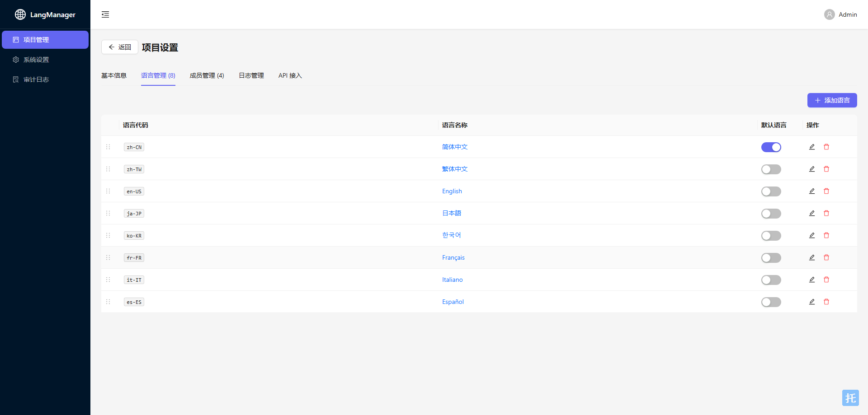Viewport: 868px width, 415px height.
Task: Click the zh-TW code tag
Action: tap(134, 169)
